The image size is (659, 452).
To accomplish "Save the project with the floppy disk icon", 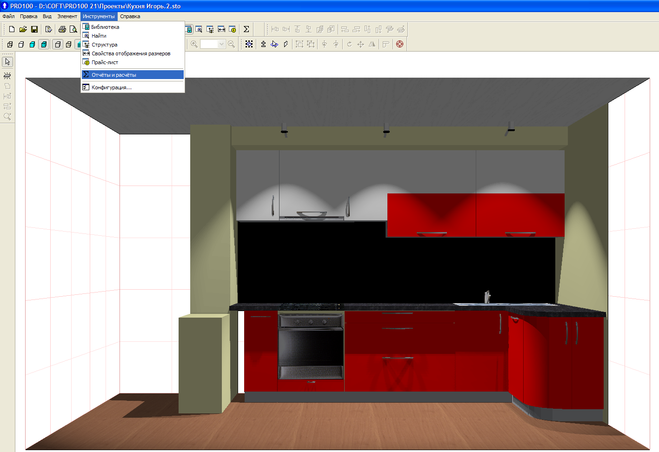I will point(34,29).
